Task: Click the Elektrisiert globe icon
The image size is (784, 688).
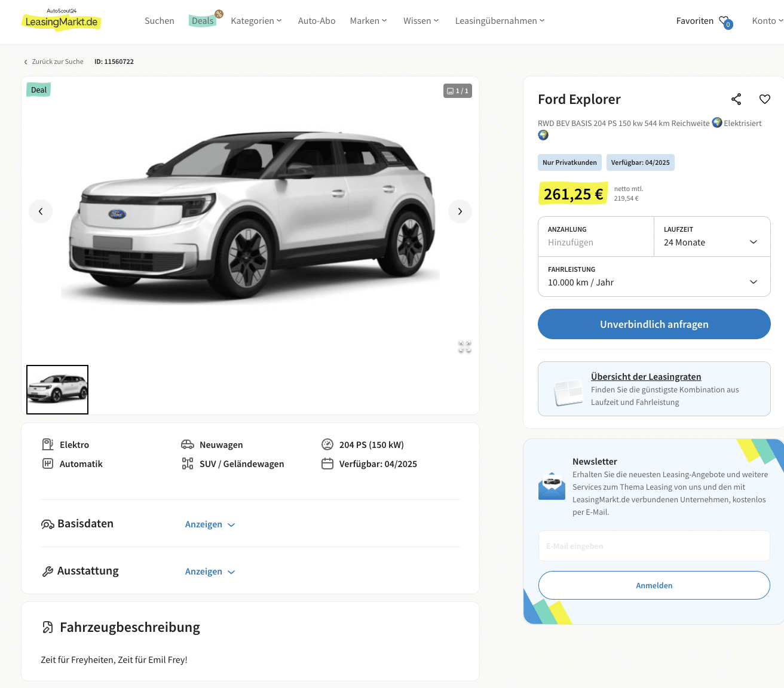Action: point(717,122)
